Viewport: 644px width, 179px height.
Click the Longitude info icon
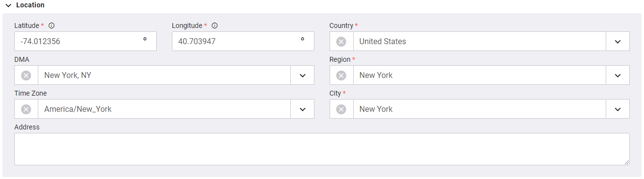215,26
